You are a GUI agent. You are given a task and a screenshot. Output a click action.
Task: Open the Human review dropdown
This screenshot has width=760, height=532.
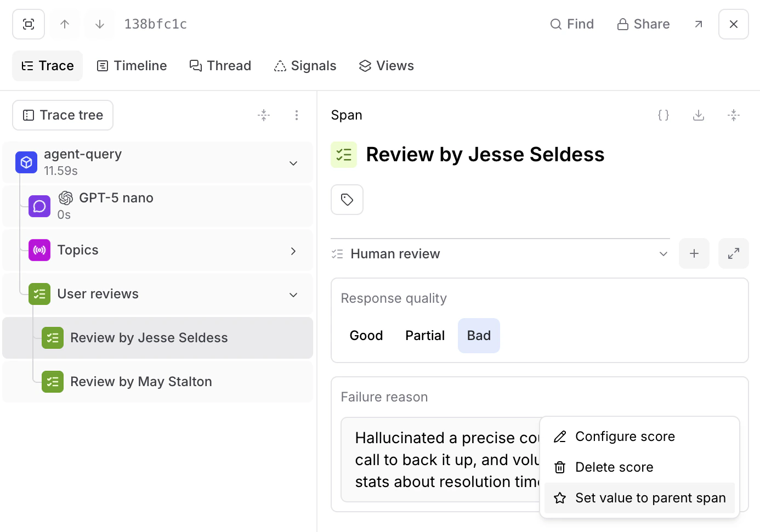click(x=500, y=254)
